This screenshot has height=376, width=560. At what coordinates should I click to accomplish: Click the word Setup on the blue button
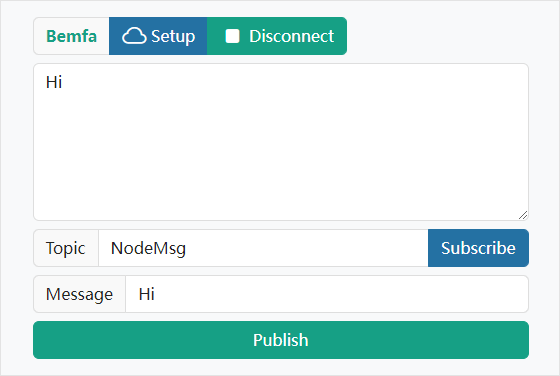click(173, 36)
